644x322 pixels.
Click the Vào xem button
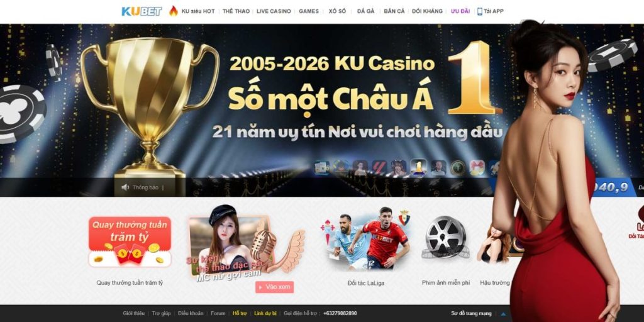pyautogui.click(x=274, y=287)
